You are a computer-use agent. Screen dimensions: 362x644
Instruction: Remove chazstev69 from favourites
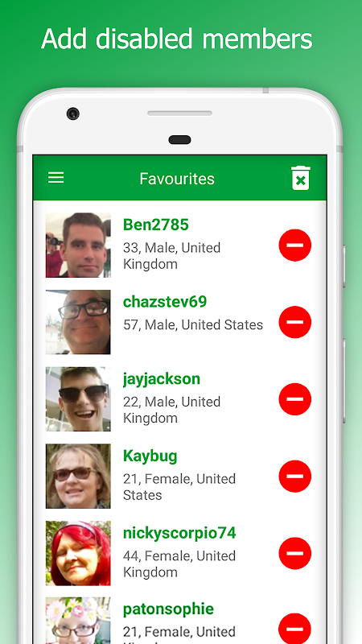[x=295, y=322]
